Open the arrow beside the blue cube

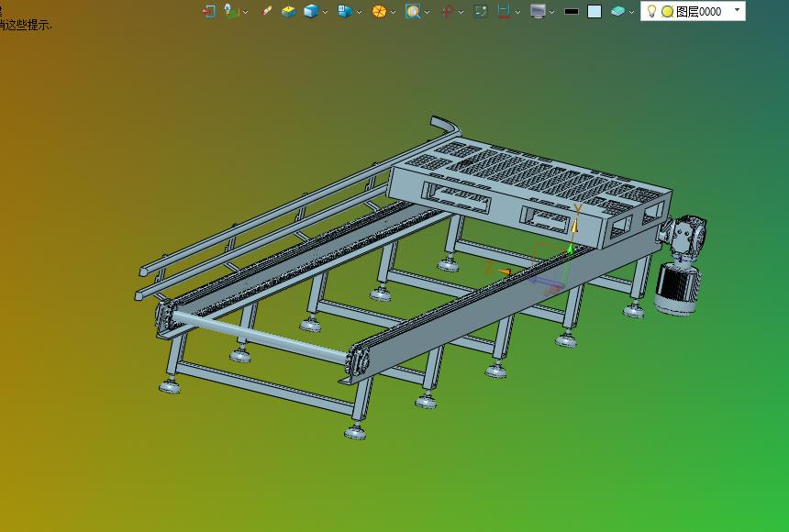click(325, 12)
